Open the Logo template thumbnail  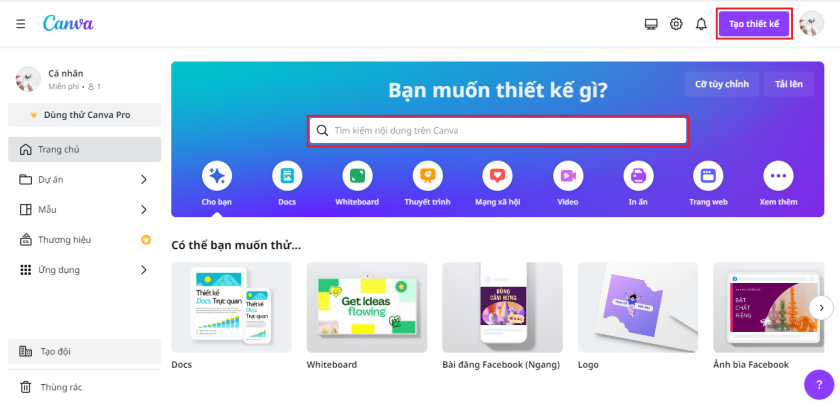coord(638,307)
